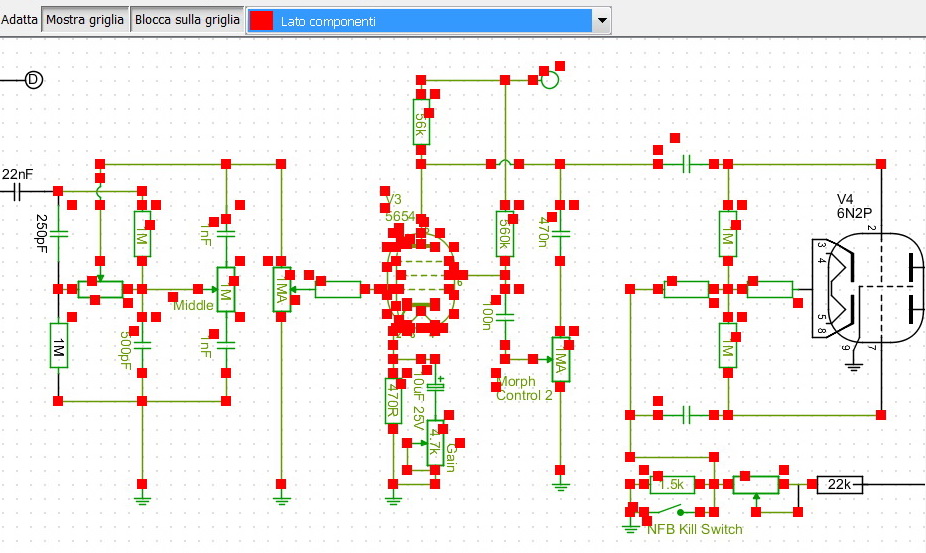Click the red layer color swatch

pos(261,20)
